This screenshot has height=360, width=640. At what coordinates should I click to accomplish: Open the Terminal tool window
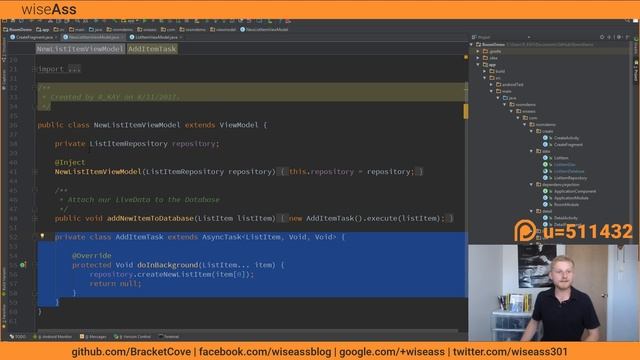tap(168, 337)
